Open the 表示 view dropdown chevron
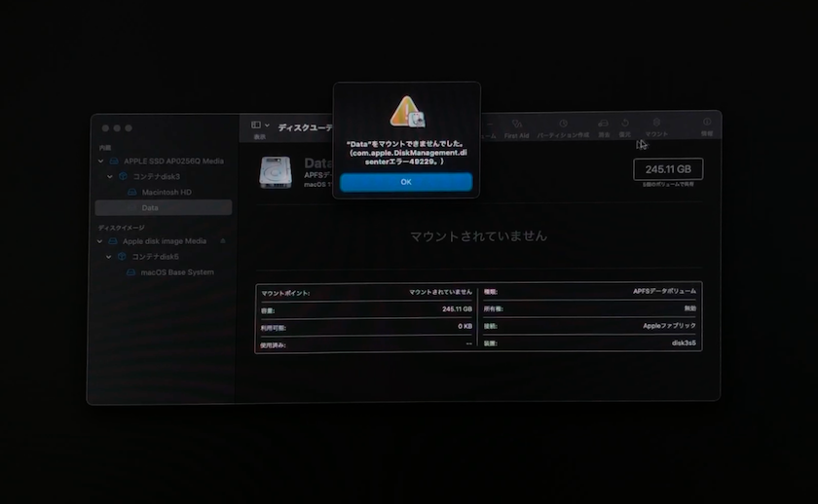The height and width of the screenshot is (504, 818). point(267,126)
